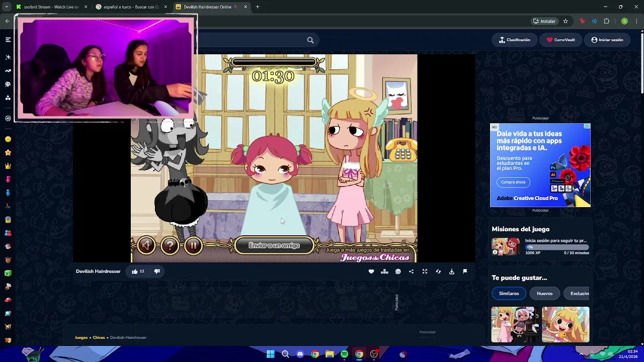Go back with the browser arrow
This screenshot has height=362, width=644.
[7, 21]
